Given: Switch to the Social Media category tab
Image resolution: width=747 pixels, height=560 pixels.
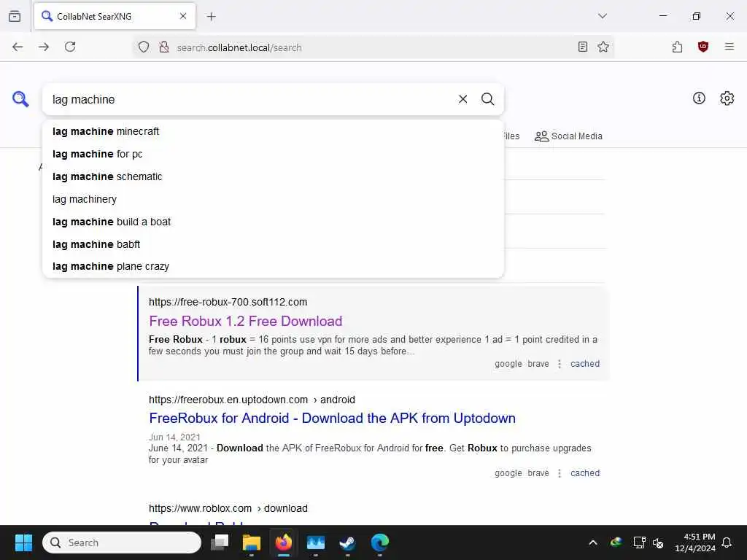Looking at the screenshot, I should [x=568, y=136].
